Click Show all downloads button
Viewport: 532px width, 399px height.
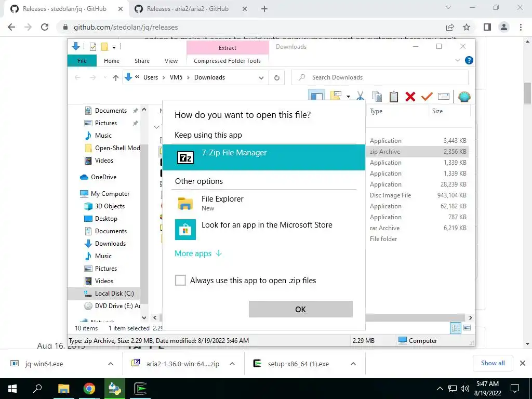click(x=493, y=363)
